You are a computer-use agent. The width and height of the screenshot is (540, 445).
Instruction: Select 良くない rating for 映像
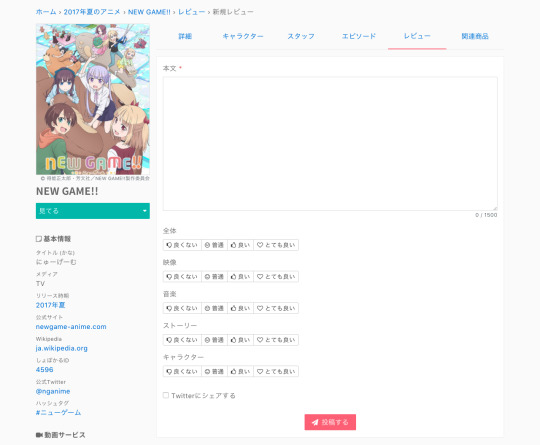click(x=182, y=277)
